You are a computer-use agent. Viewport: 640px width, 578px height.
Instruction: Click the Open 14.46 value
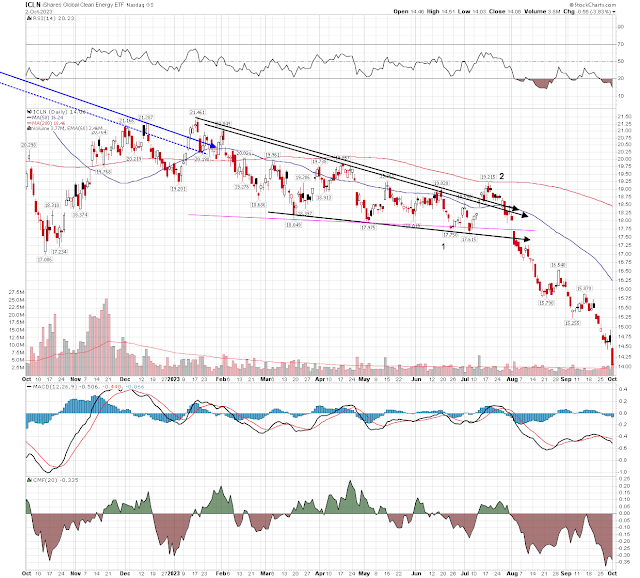[409, 11]
